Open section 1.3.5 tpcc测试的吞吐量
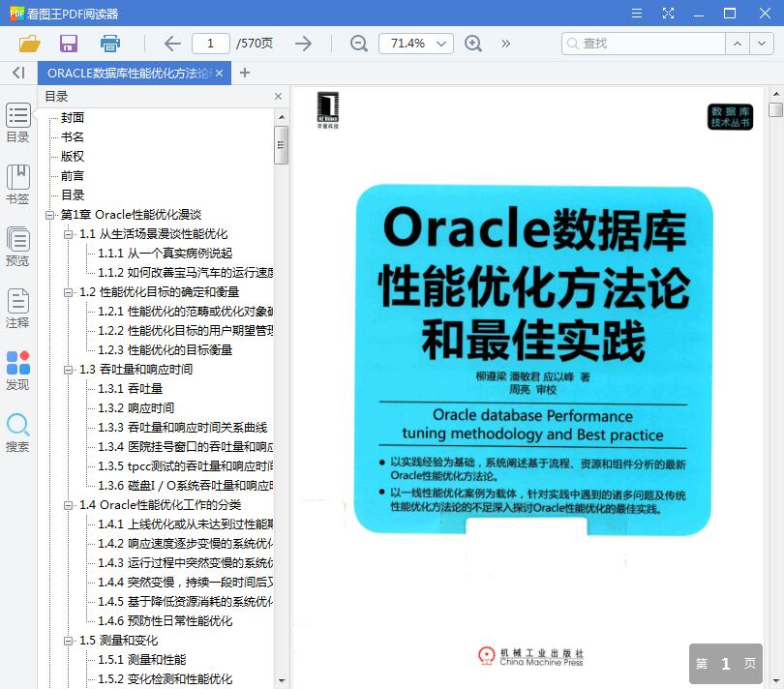This screenshot has width=784, height=689. (186, 466)
